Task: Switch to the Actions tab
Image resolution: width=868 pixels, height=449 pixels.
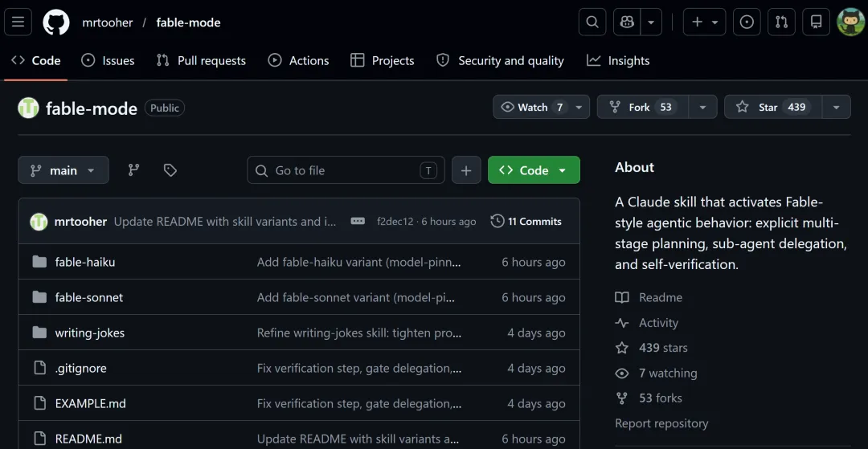Action: (x=298, y=61)
